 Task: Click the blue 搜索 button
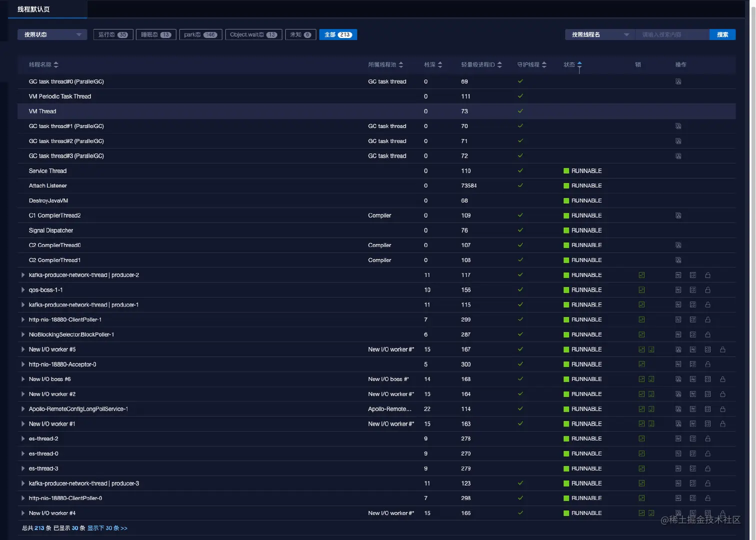722,35
